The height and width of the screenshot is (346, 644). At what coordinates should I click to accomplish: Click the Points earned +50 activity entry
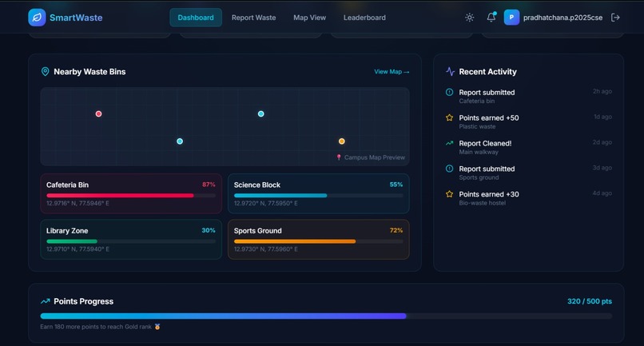[529, 121]
